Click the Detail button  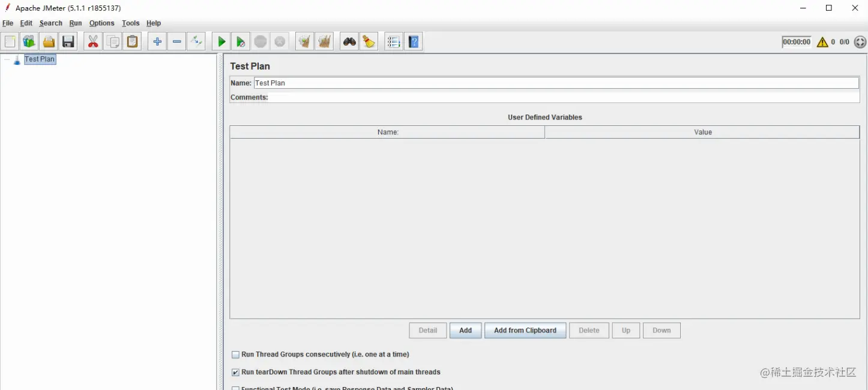click(428, 331)
